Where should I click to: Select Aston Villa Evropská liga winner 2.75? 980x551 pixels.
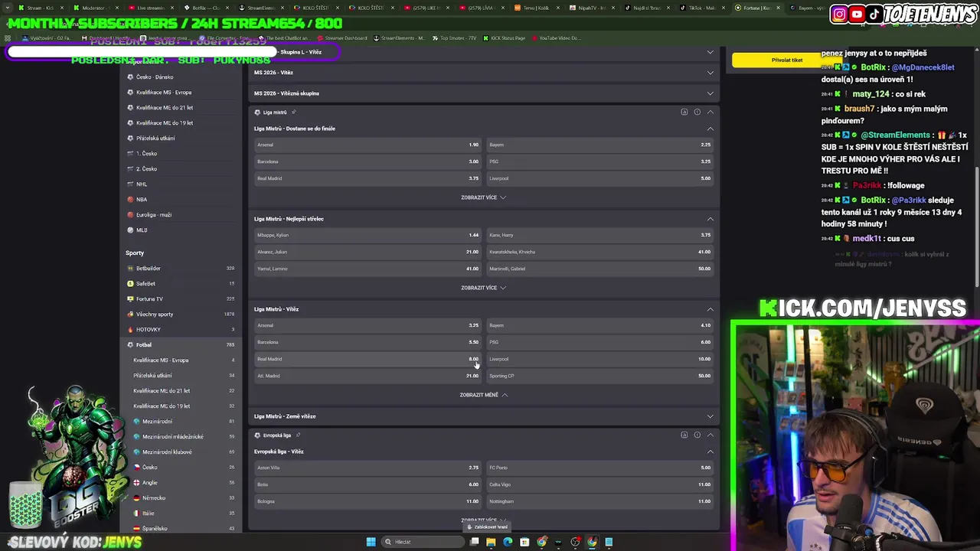[x=367, y=468]
